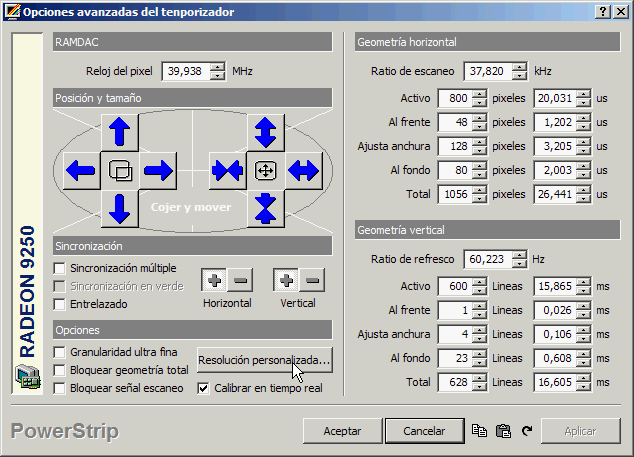Viewport: 634px width, 457px height.
Task: Decrease horizontal size with the inward arrows
Action: click(x=228, y=170)
